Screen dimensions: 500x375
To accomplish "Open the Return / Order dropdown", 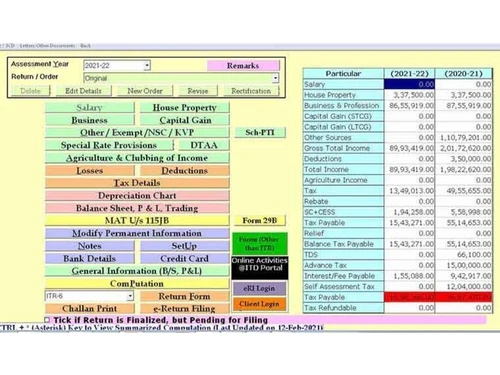I will point(275,78).
